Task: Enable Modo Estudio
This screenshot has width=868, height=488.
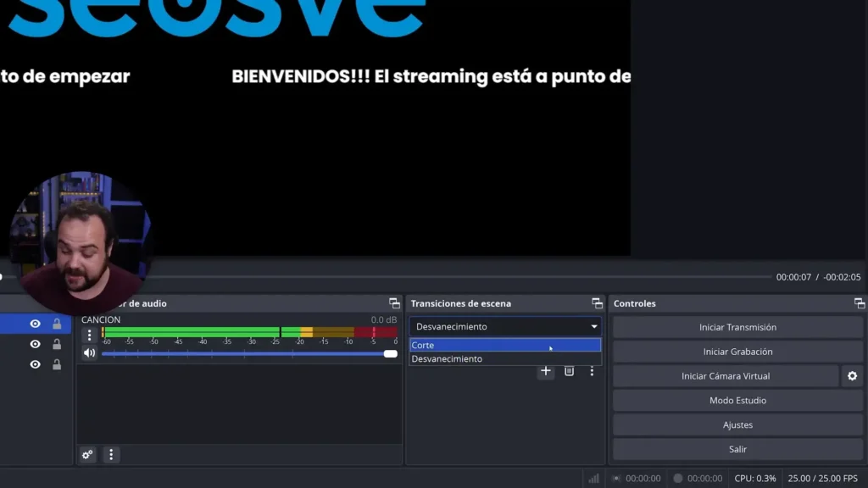Action: coord(736,400)
